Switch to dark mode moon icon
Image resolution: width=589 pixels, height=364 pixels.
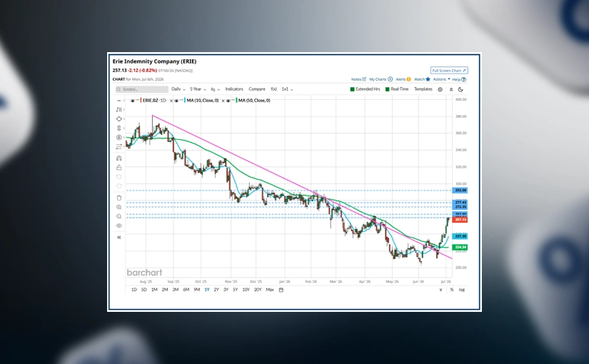pos(460,89)
